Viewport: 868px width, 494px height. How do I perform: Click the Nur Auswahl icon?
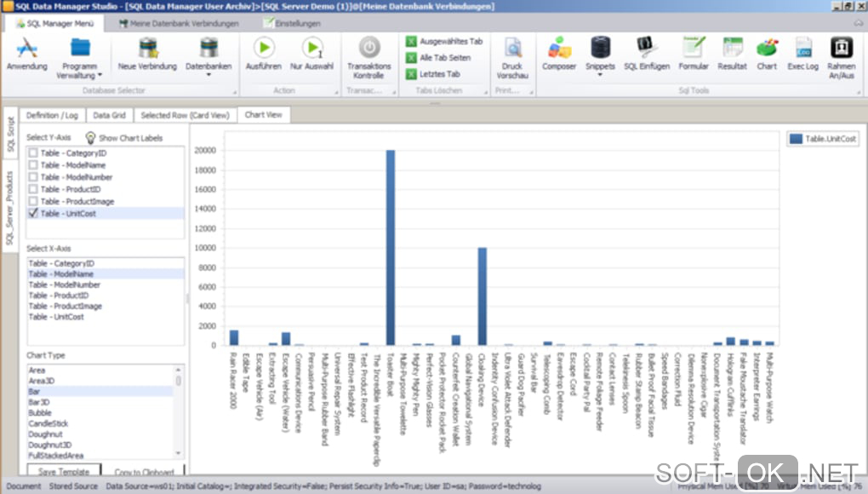(313, 48)
